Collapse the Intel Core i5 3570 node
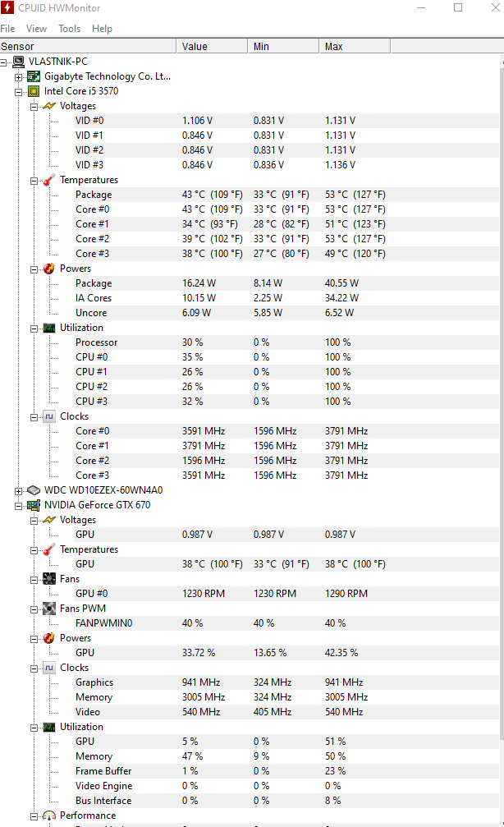This screenshot has height=827, width=504. coord(19,91)
